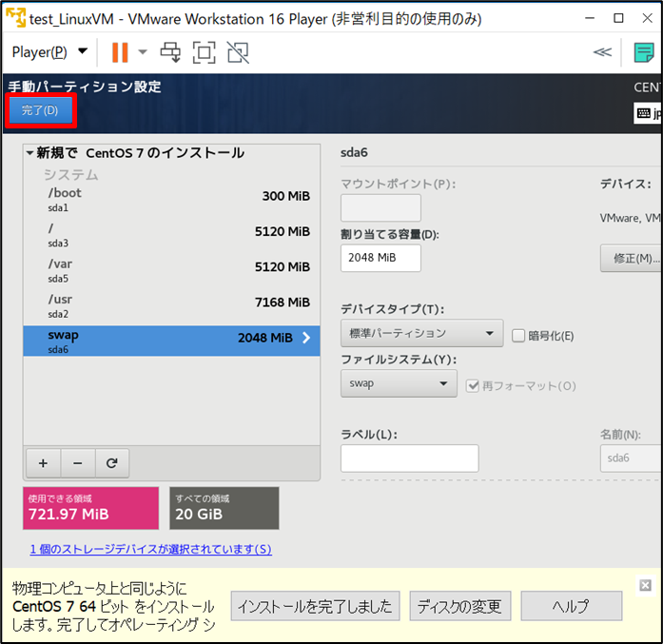Image resolution: width=663 pixels, height=644 pixels.
Task: Remove selected partition with minus button
Action: tap(78, 463)
